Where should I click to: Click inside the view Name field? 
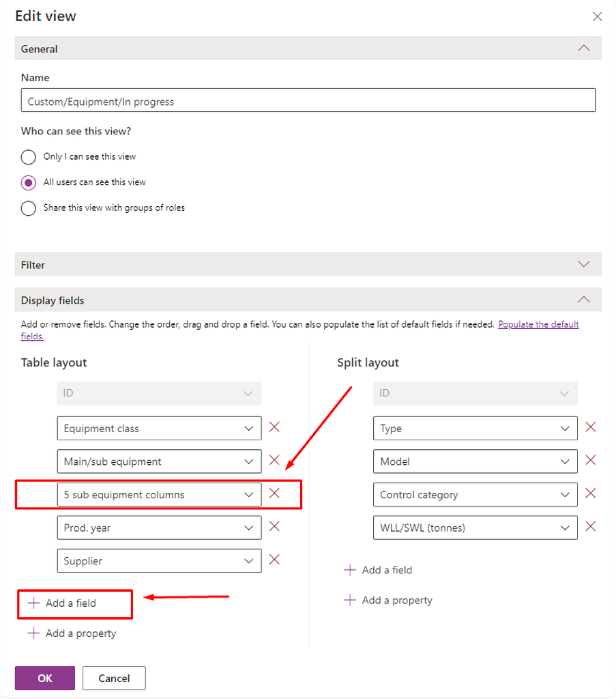[307, 100]
